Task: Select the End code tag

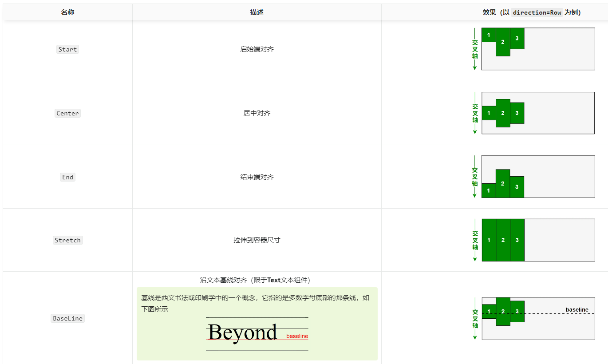Action: coord(67,177)
